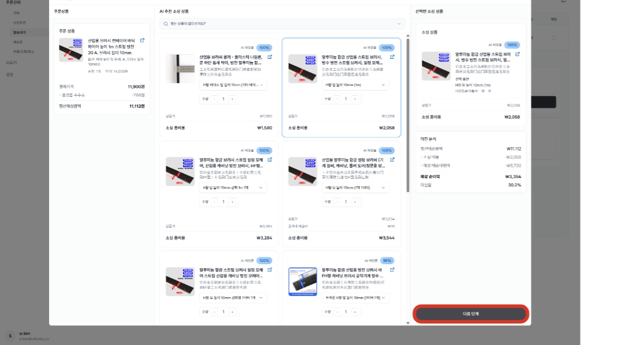The width and height of the screenshot is (644, 345).
Task: Open option dropdown H형 베이스 빌 길이 10cm
Action: [233, 85]
